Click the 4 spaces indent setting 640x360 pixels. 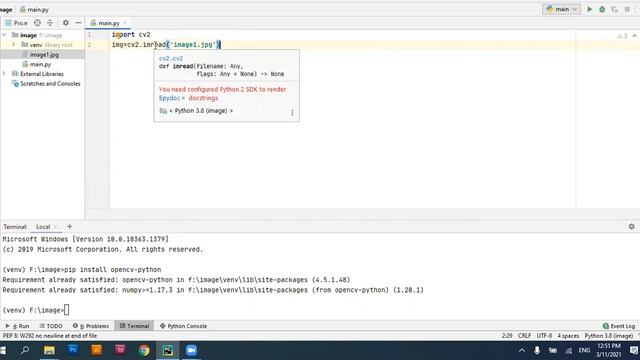click(568, 336)
